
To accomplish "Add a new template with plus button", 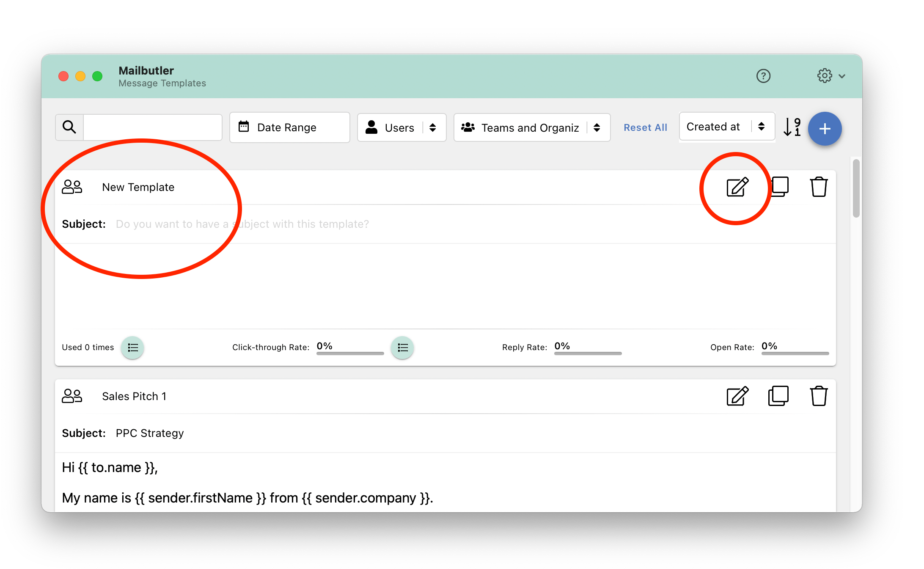I will click(x=825, y=129).
